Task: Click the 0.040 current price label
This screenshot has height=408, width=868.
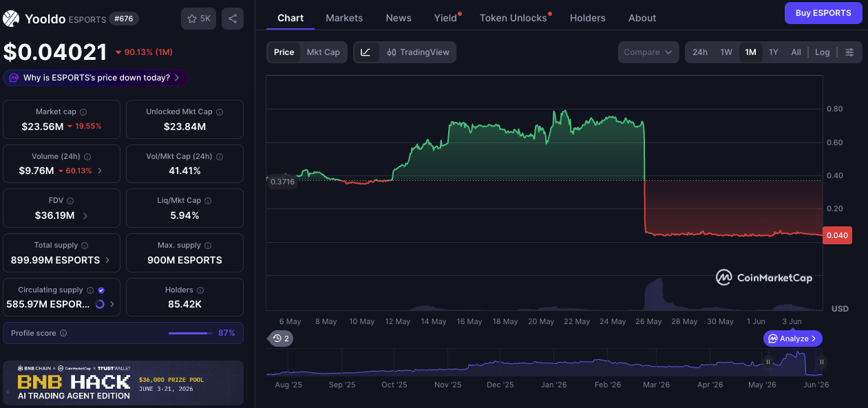Action: pos(837,235)
